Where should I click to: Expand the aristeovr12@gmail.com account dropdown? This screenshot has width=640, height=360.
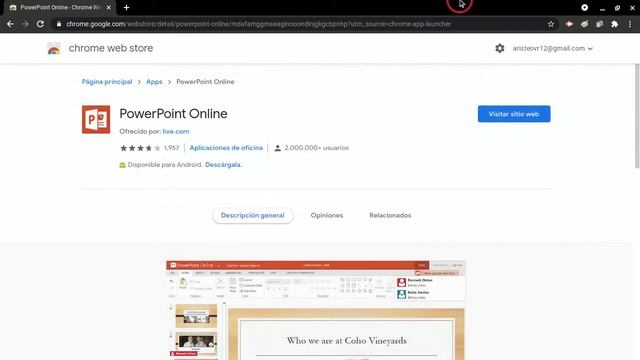[x=553, y=48]
